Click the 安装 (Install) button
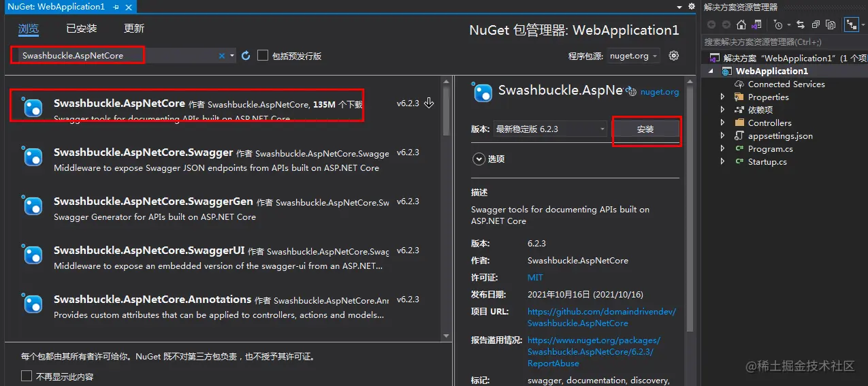The height and width of the screenshot is (386, 868). 645,129
